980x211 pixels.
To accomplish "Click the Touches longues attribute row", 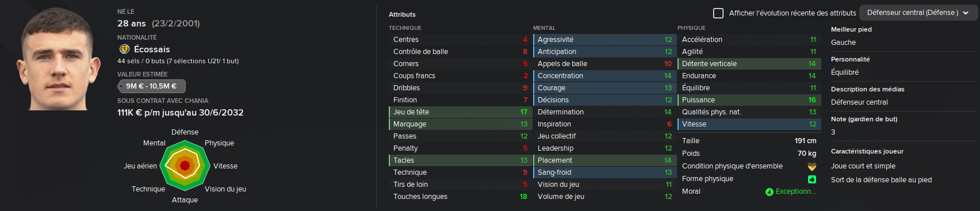I will pyautogui.click(x=458, y=197).
